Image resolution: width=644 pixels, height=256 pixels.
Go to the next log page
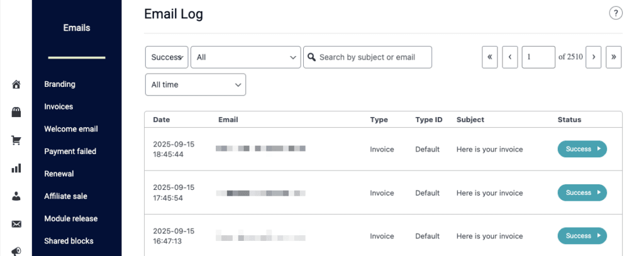(594, 57)
